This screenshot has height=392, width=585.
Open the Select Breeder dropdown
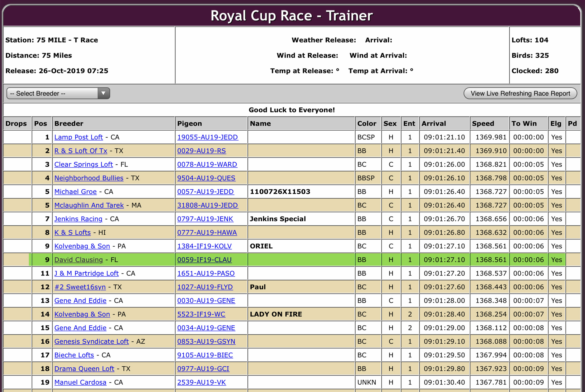pyautogui.click(x=53, y=93)
